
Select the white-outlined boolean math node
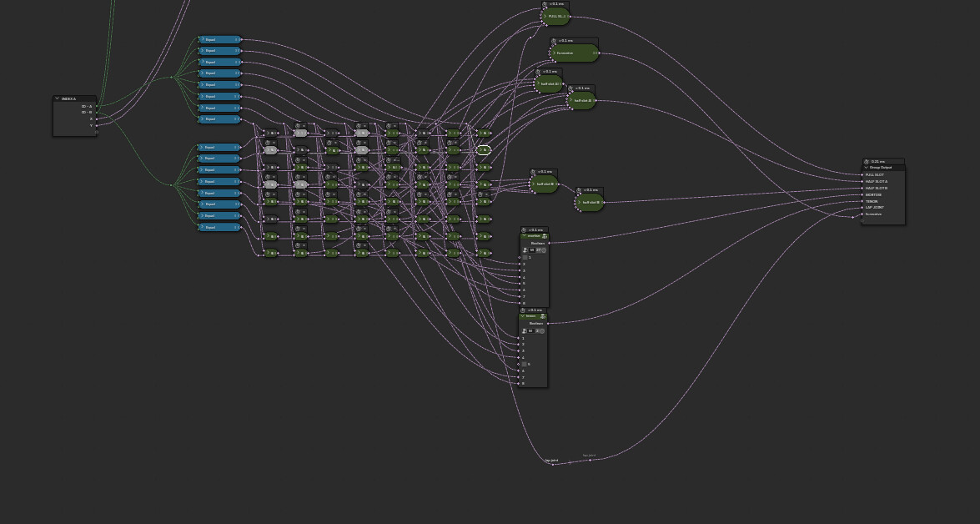(484, 150)
